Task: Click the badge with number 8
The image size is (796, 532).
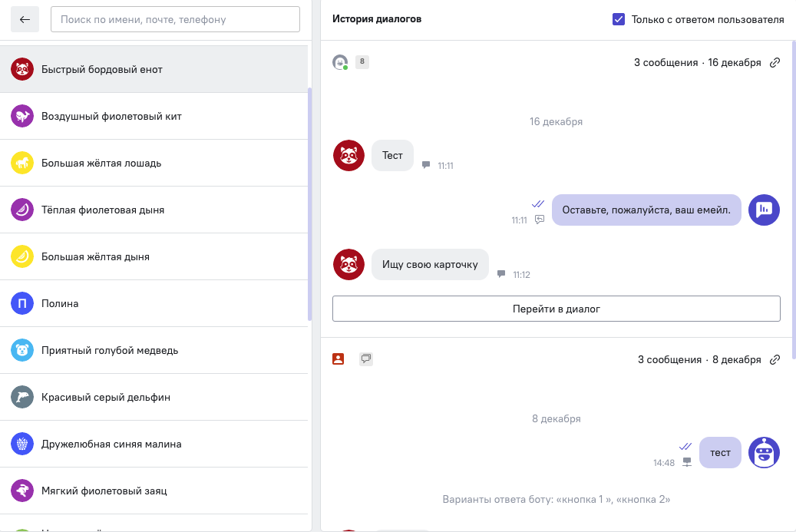Action: pos(362,61)
